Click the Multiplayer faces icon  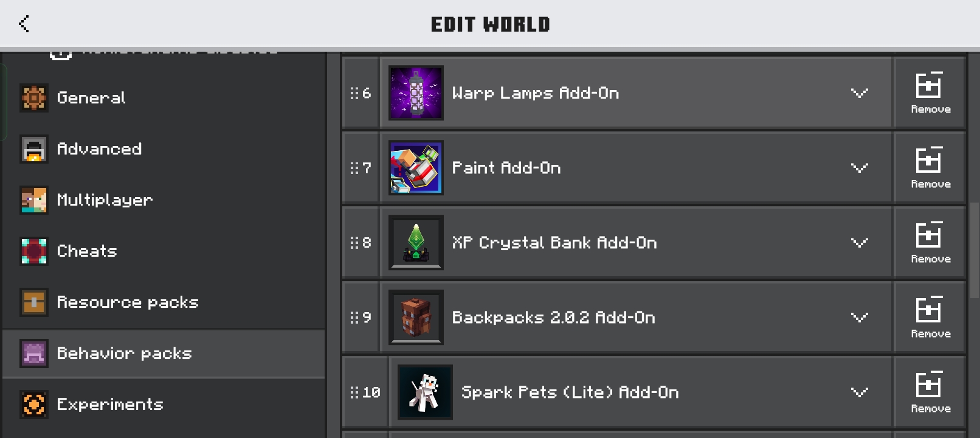tap(34, 200)
